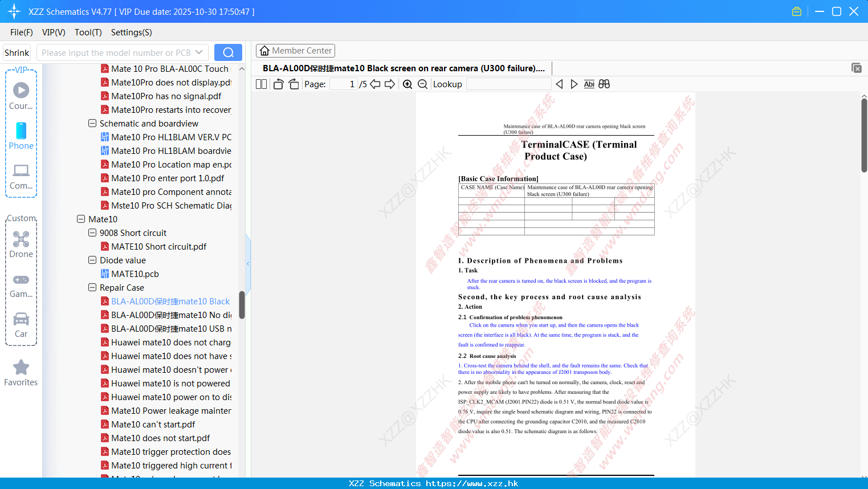868x489 pixels.
Task: Open MATE10 Short circuit.pdf
Action: pos(158,246)
